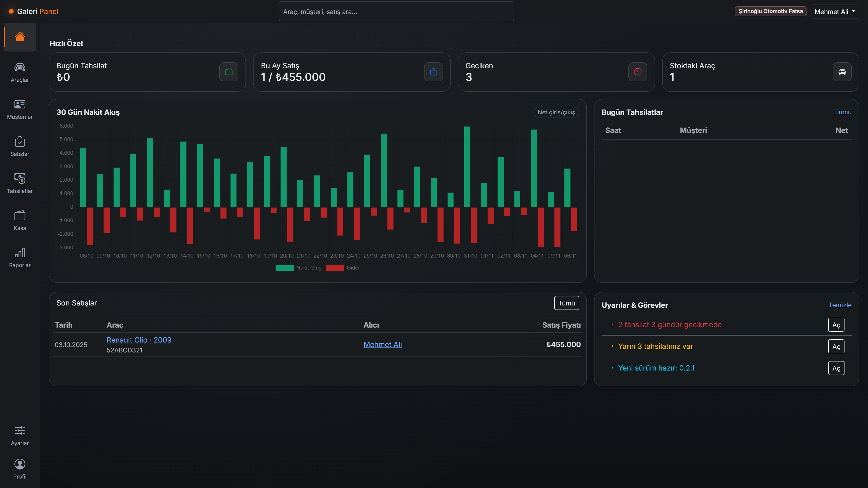The image size is (868, 488).
Task: Open Raporlar bar chart icon
Action: pyautogui.click(x=19, y=253)
